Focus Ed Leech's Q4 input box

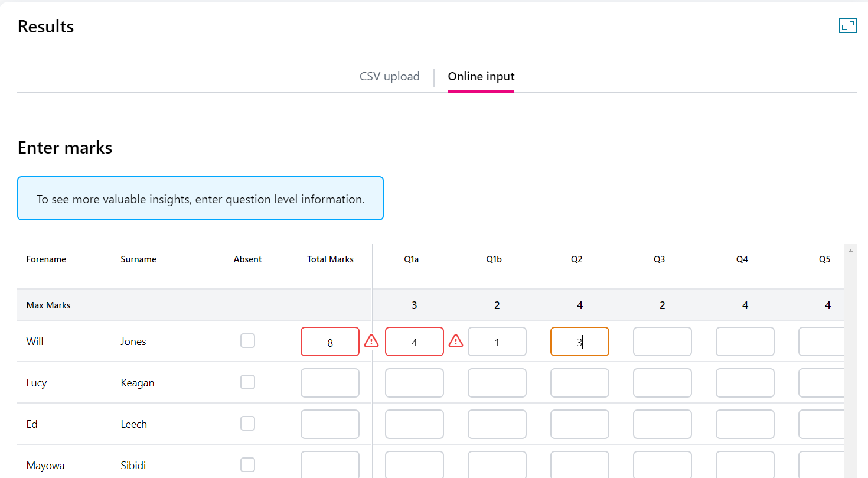click(745, 424)
